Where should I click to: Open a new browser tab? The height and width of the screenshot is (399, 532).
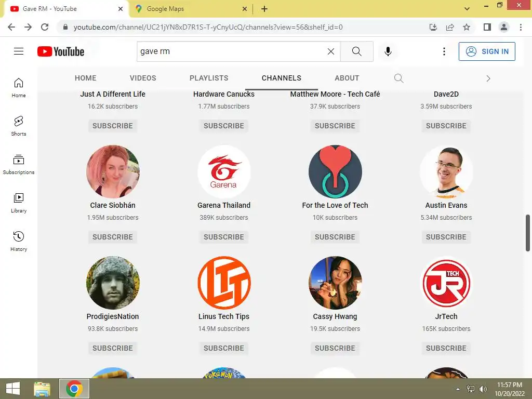pyautogui.click(x=264, y=9)
